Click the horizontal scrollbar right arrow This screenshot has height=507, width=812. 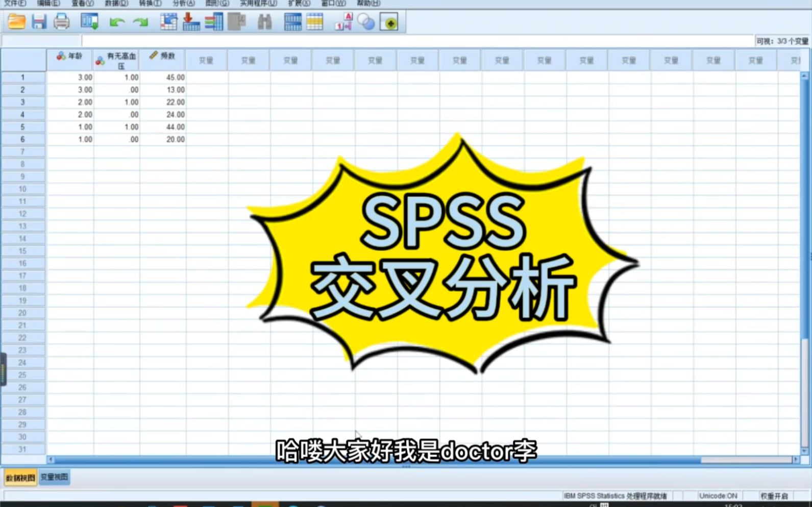(795, 460)
